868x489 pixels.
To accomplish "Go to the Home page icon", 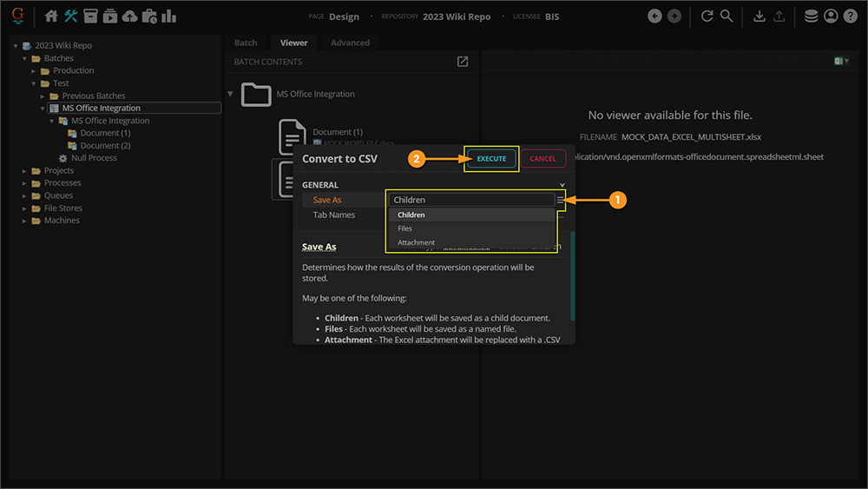I will coord(51,16).
